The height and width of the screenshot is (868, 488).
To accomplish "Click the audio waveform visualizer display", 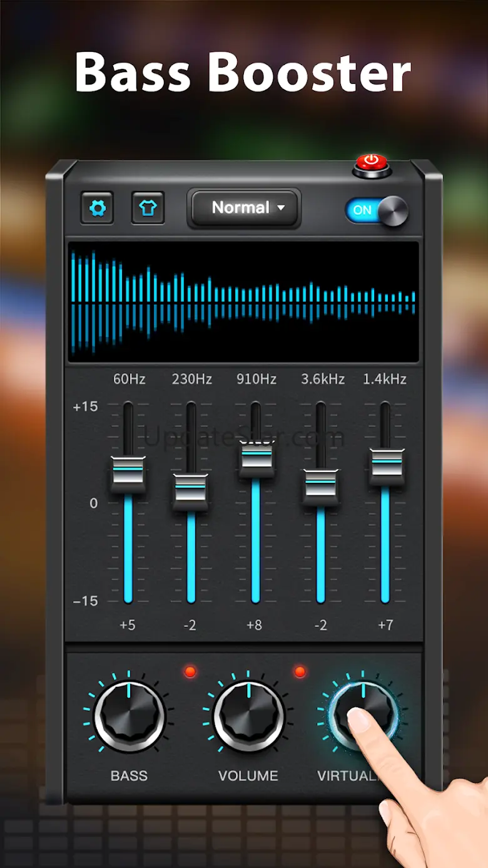I will coord(243,302).
